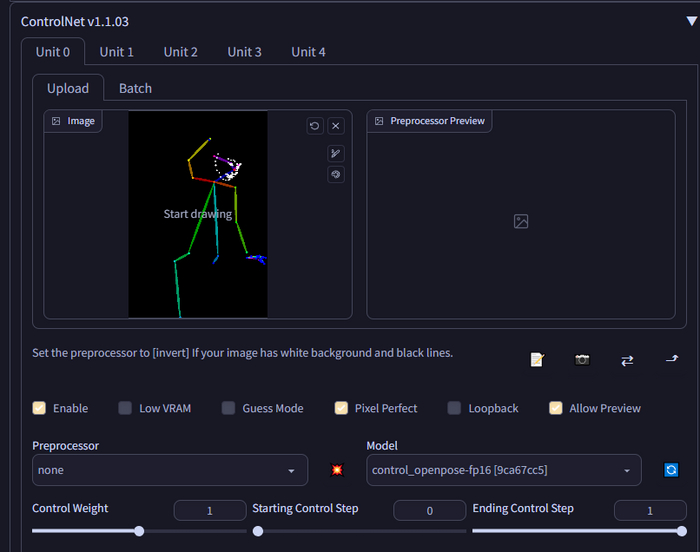Open the Model dropdown control_openpose-fp16
Viewport: 700px width, 552px height.
coord(503,470)
